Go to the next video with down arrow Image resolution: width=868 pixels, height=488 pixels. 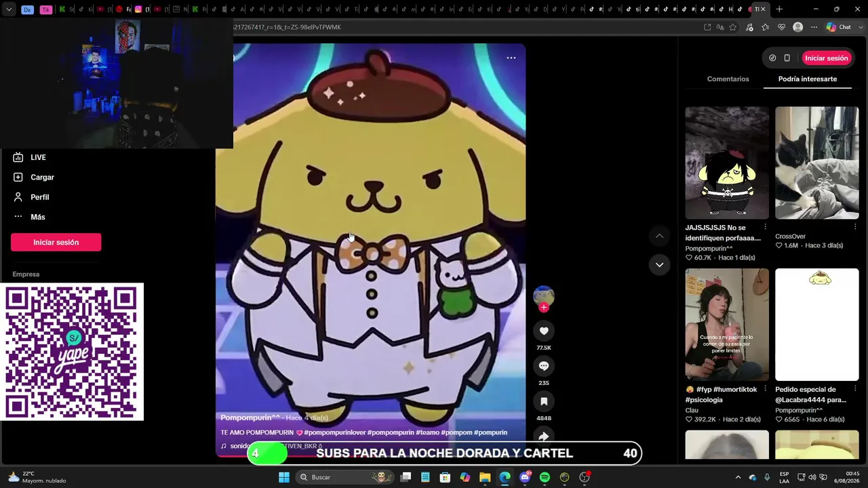pyautogui.click(x=659, y=264)
